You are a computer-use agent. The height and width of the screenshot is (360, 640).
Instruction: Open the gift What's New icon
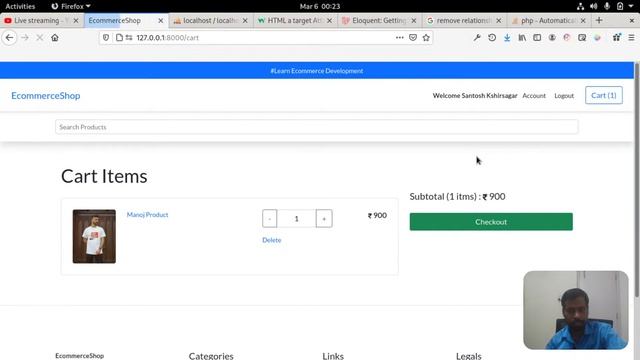[616, 38]
